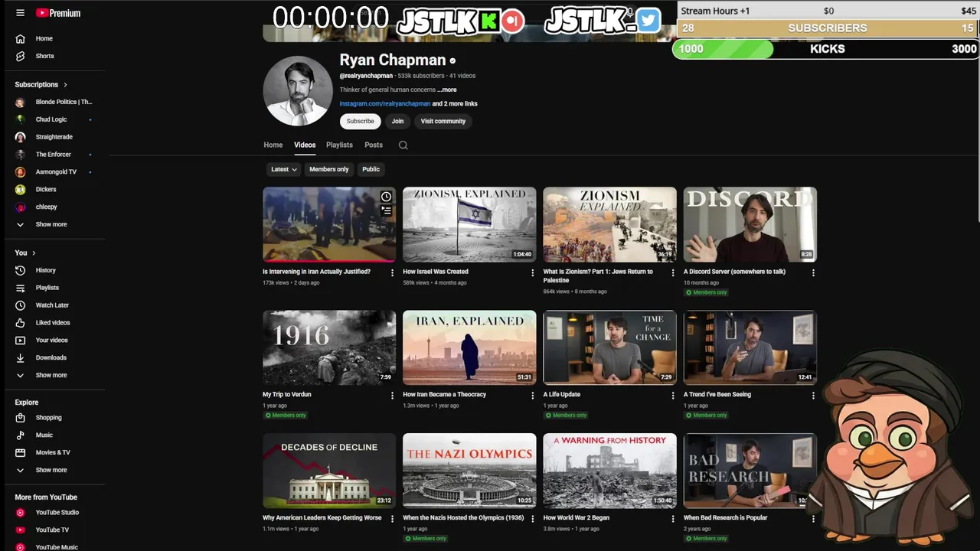This screenshot has width=980, height=551.
Task: Open options menu for My Trip to Verdun
Action: [392, 396]
